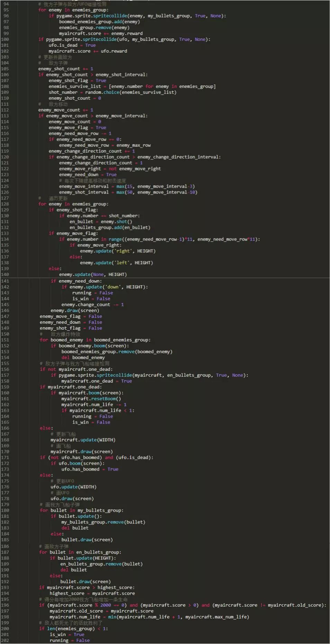330x644 pixels.
Task: Click the 'enemy_shot_interval = max(50' line
Action: point(128,193)
